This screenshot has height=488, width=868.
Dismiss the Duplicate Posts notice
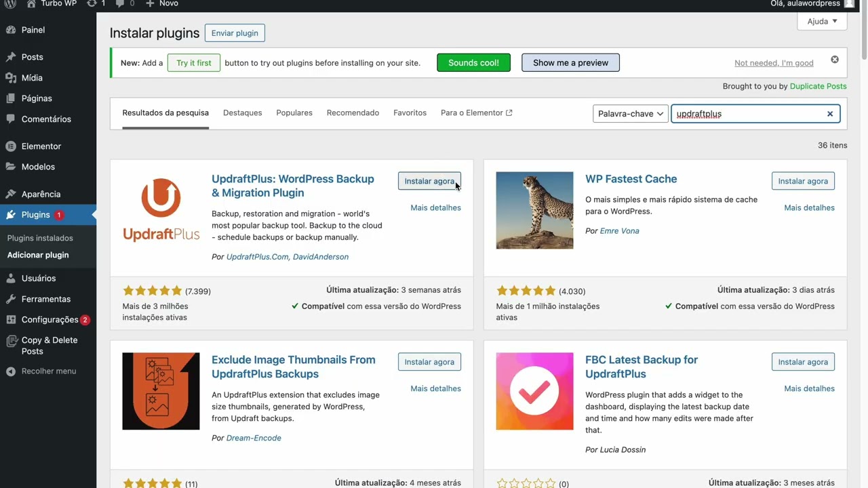(835, 60)
